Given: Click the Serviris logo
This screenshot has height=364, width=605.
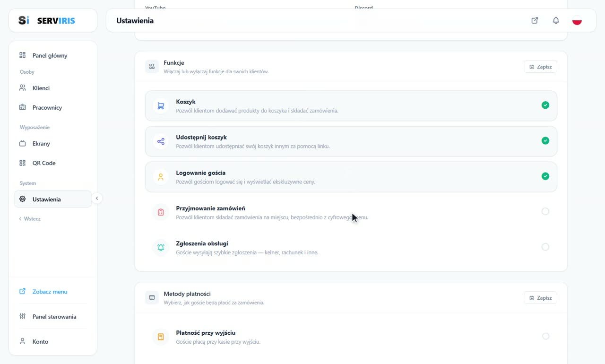Looking at the screenshot, I should pos(47,20).
